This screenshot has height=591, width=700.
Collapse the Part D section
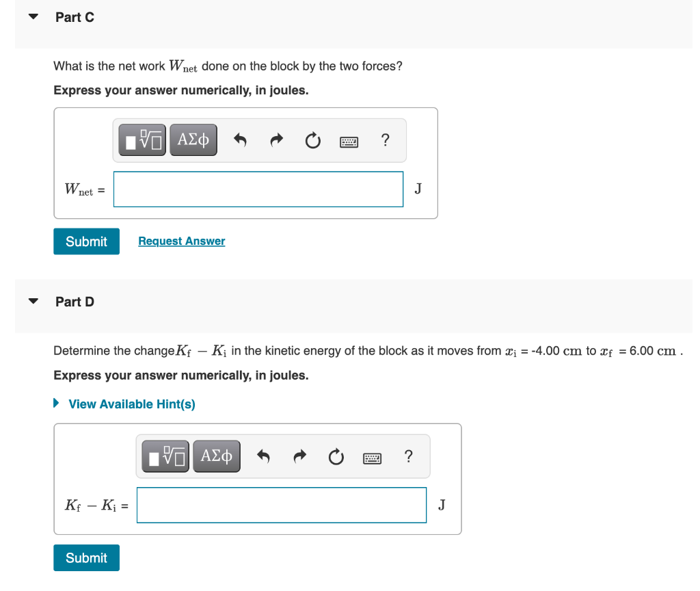pyautogui.click(x=33, y=300)
